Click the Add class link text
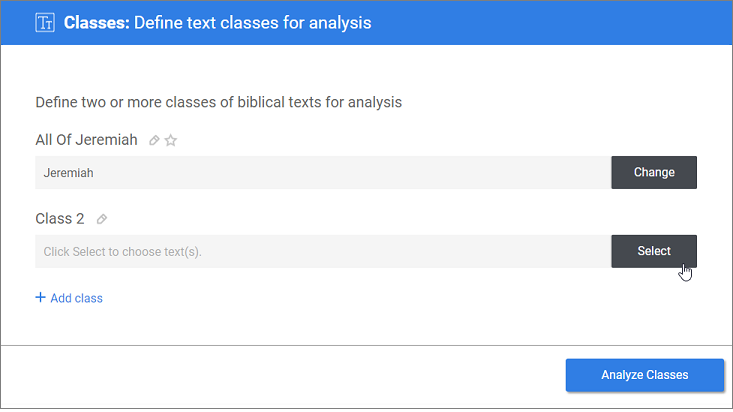This screenshot has width=733, height=412. 76,298
